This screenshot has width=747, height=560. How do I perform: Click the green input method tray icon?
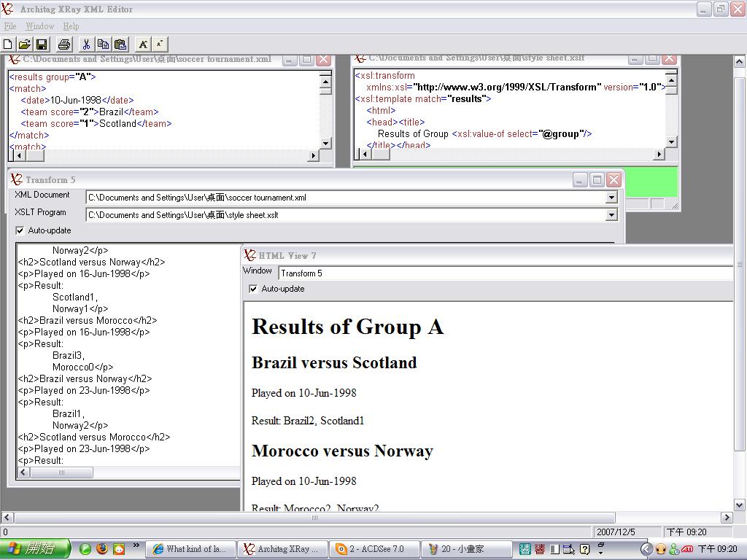pyautogui.click(x=525, y=549)
